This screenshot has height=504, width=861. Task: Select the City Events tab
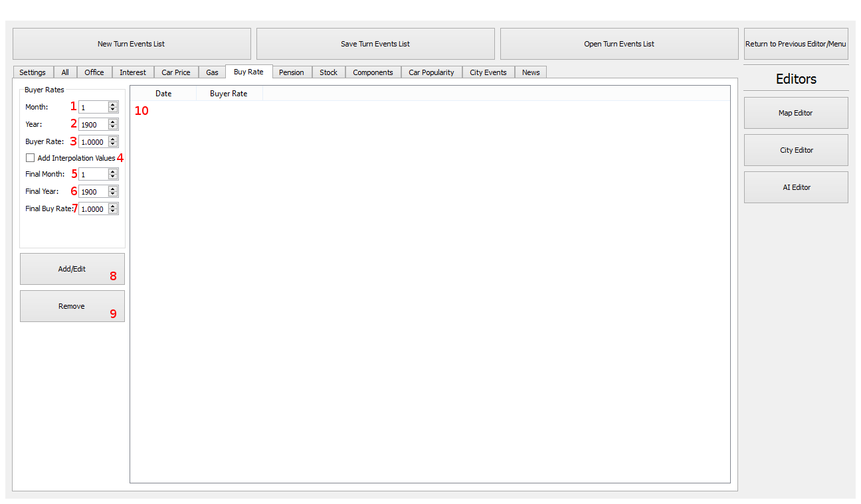pyautogui.click(x=488, y=72)
